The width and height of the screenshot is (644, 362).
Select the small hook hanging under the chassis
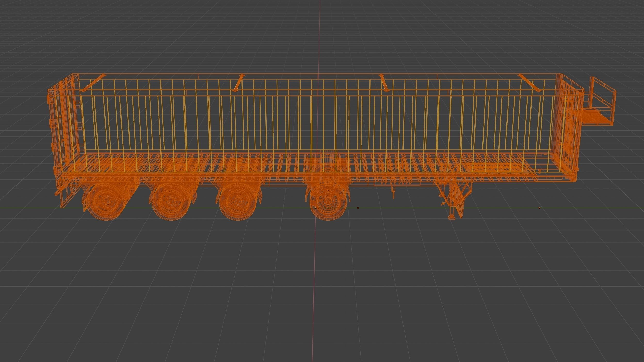point(393,193)
